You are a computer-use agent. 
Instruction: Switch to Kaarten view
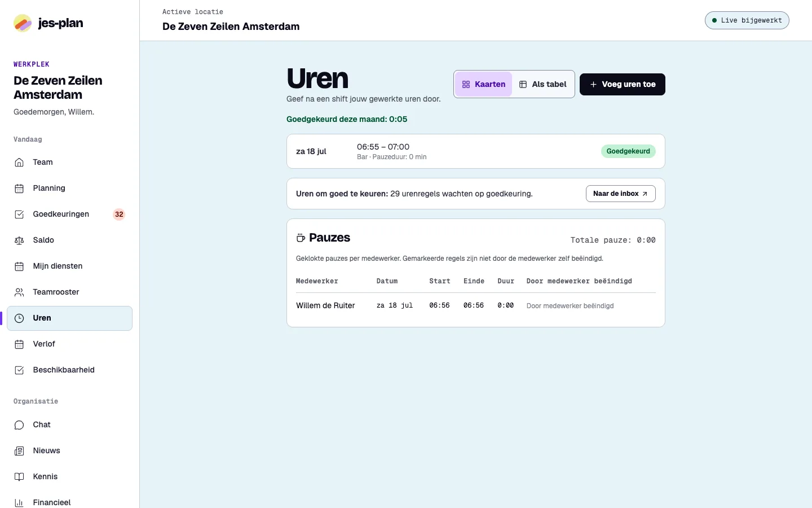click(x=484, y=84)
